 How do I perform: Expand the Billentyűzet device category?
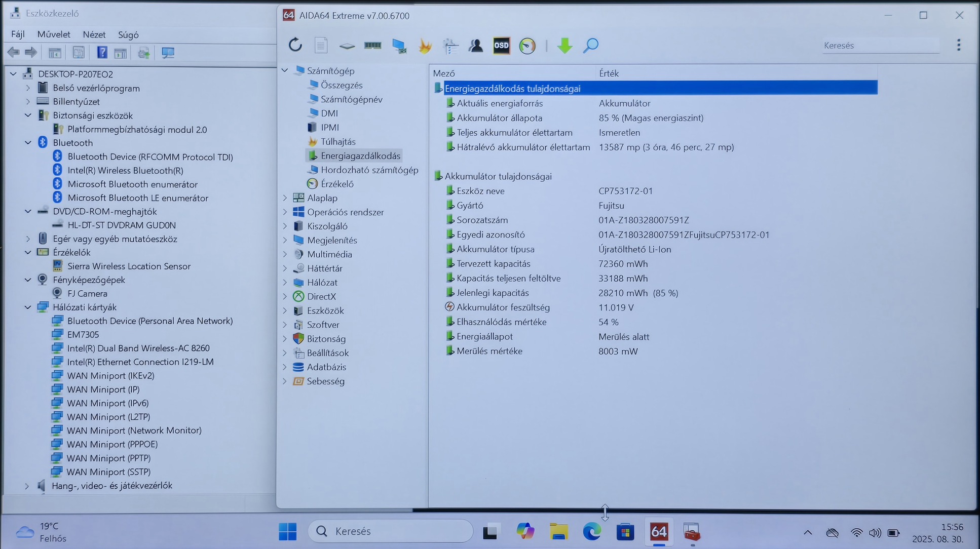pyautogui.click(x=28, y=102)
